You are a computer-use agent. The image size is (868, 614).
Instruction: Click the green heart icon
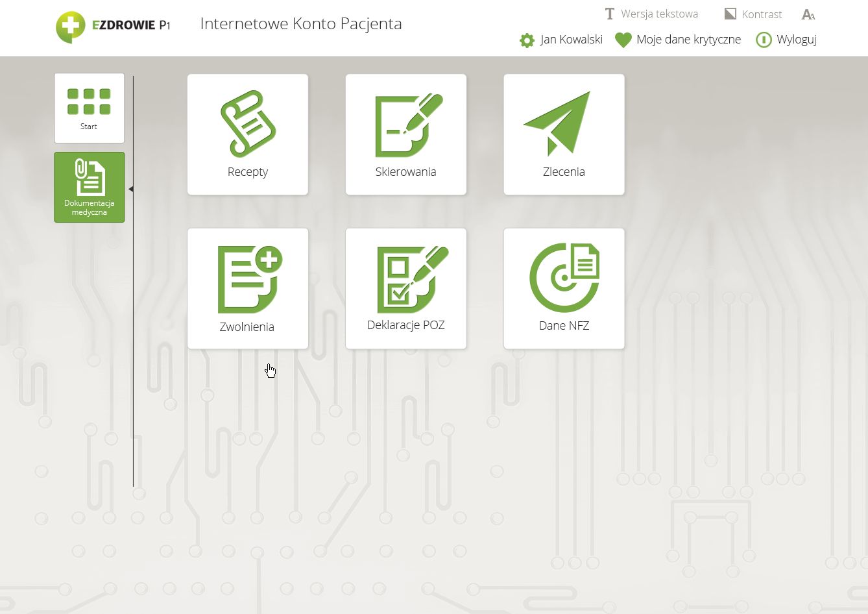click(x=623, y=40)
